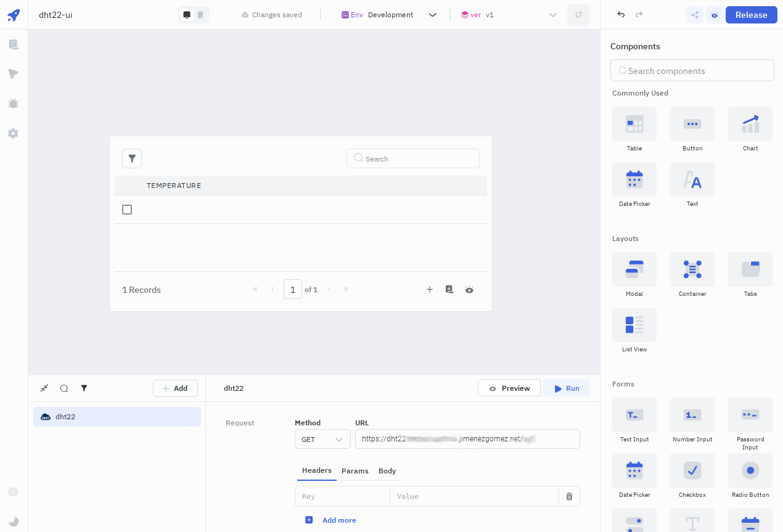Expand the version v1 dropdown
Image resolution: width=783 pixels, height=532 pixels.
tap(553, 15)
